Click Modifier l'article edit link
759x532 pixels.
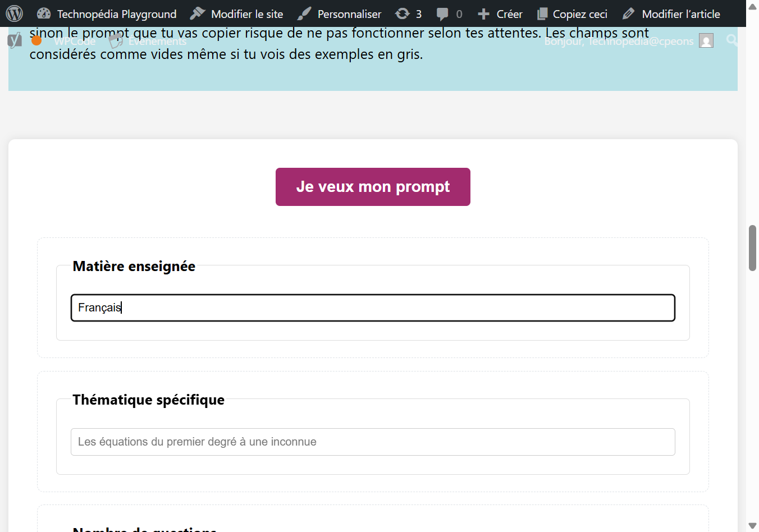(671, 13)
